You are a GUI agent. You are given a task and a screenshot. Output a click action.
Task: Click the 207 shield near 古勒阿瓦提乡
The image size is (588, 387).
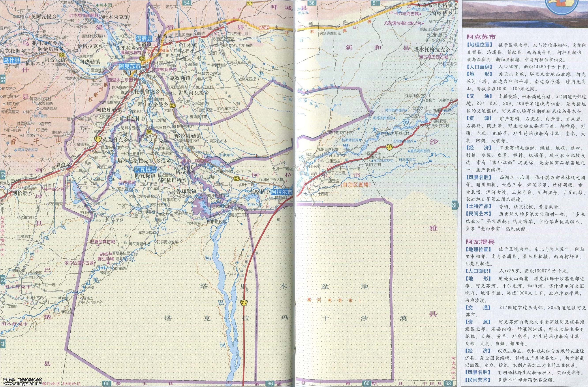tap(173, 105)
